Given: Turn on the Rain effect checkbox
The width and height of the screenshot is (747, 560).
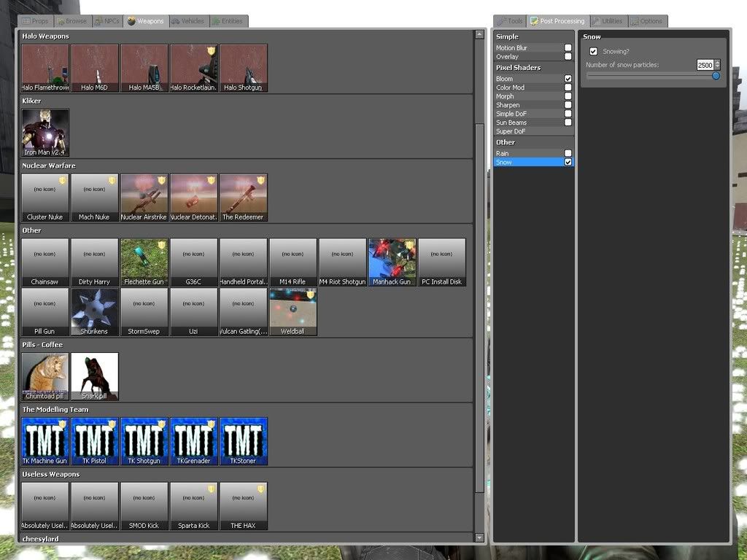Looking at the screenshot, I should tap(568, 154).
